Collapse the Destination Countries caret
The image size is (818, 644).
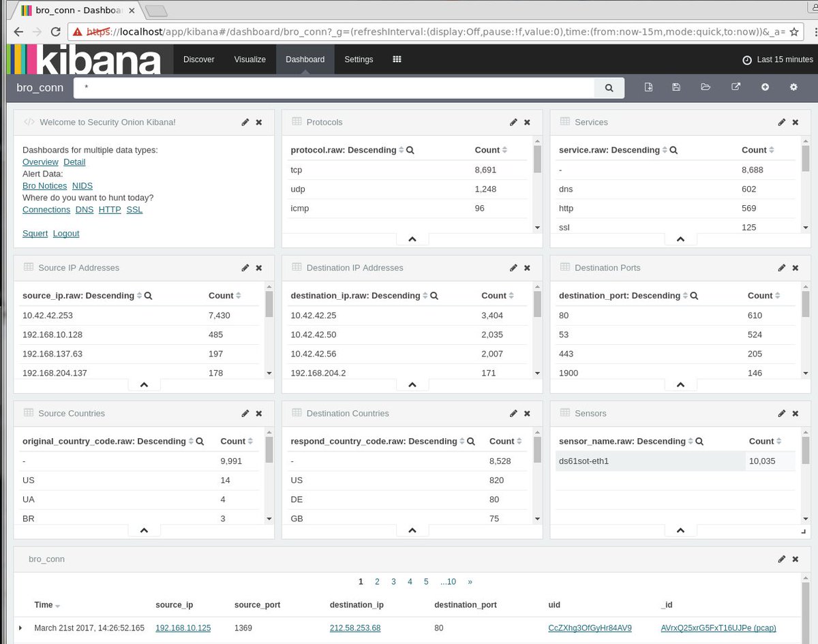coord(412,530)
